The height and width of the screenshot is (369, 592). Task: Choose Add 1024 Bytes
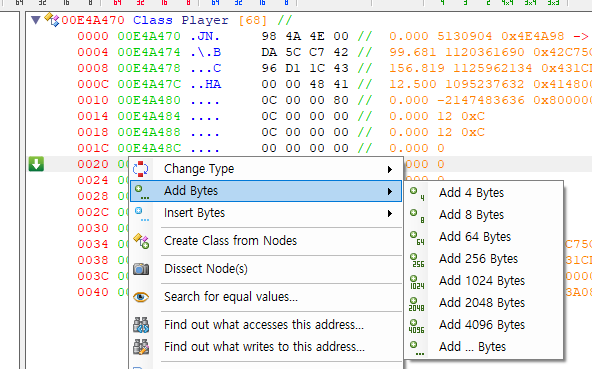coord(484,281)
